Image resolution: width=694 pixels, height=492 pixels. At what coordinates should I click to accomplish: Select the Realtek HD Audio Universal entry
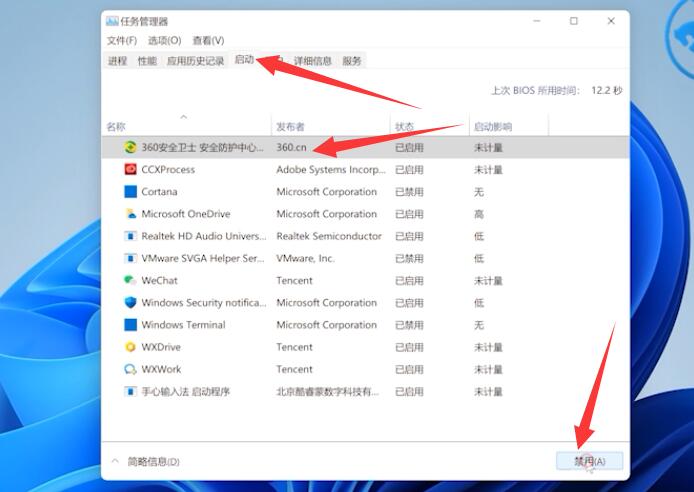pyautogui.click(x=365, y=236)
